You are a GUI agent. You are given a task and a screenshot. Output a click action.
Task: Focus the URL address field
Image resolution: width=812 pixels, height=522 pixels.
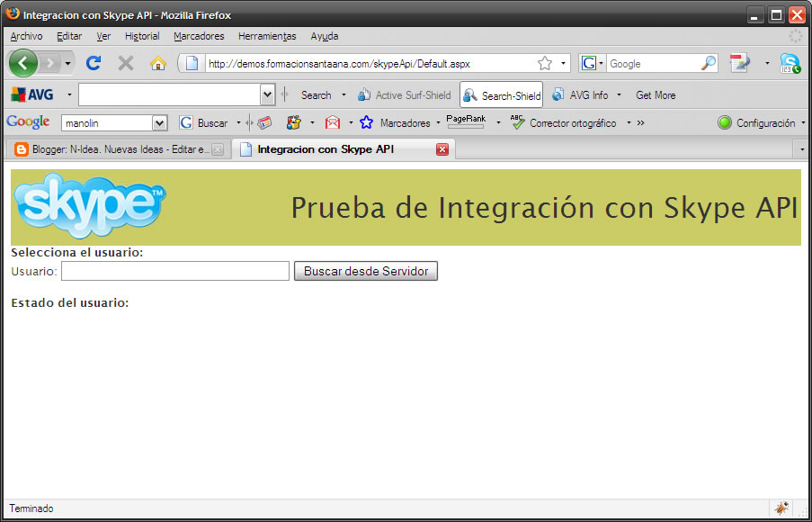coord(370,64)
